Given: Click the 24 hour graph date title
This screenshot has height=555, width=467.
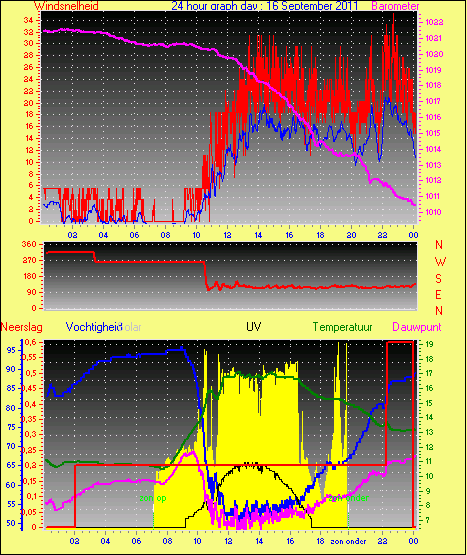Looking at the screenshot, I should 264,5.
